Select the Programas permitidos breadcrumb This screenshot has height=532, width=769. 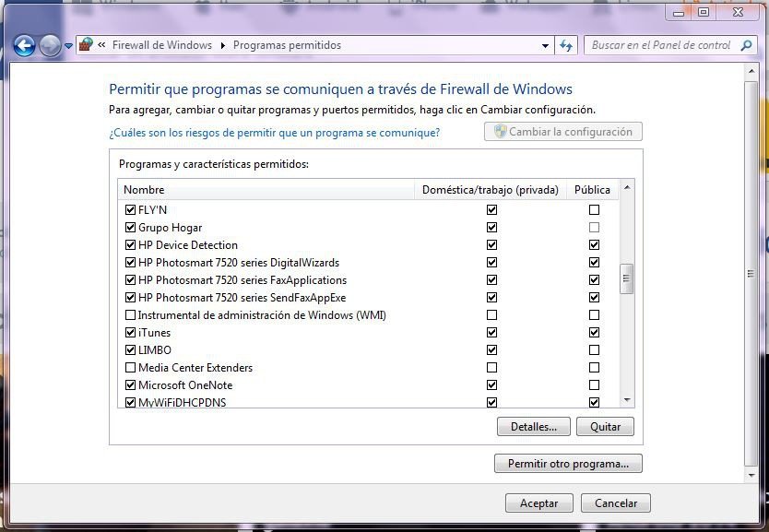tap(287, 45)
